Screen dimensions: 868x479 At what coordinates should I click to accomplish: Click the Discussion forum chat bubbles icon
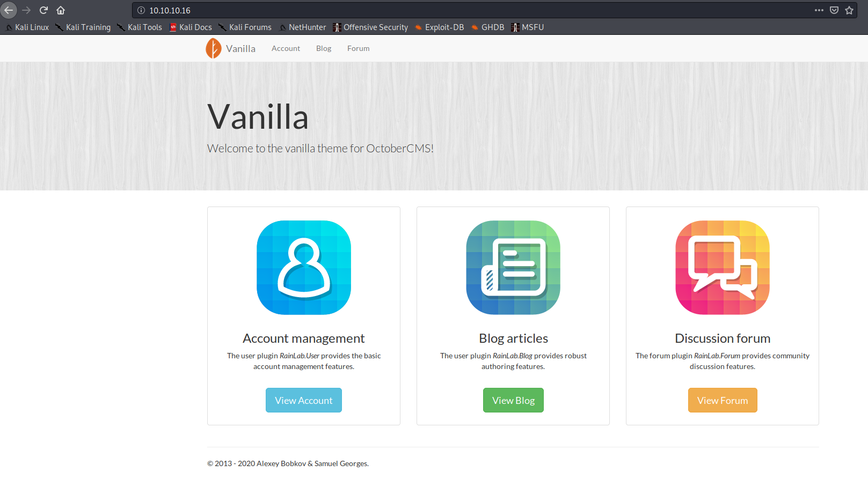tap(723, 268)
